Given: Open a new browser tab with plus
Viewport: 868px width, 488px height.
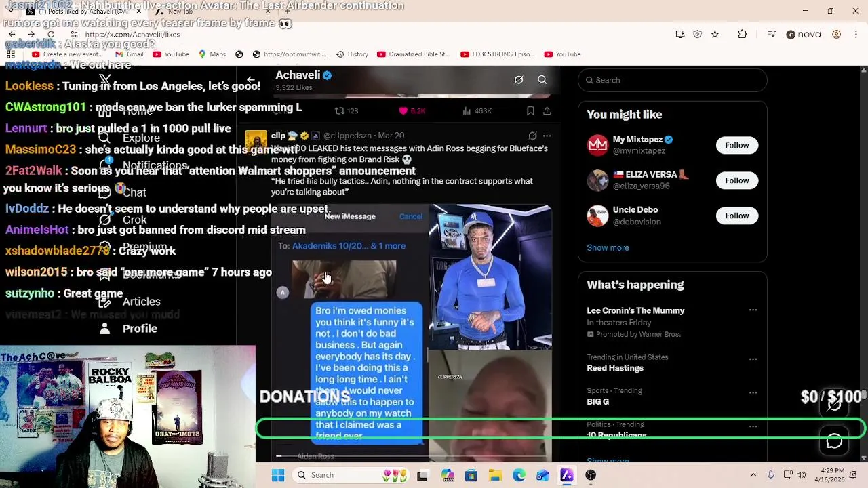Looking at the screenshot, I should pyautogui.click(x=287, y=11).
